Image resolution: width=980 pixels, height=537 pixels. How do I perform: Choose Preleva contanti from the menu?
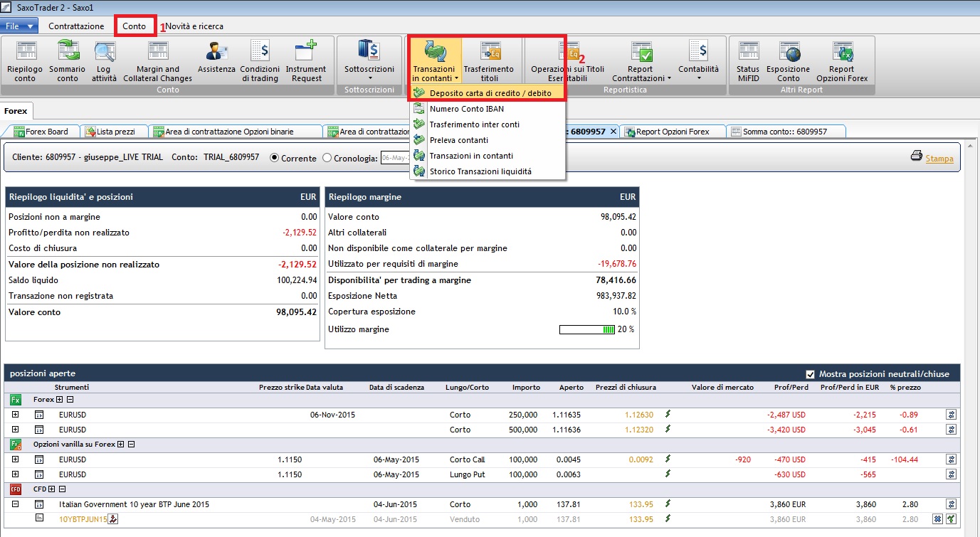pyautogui.click(x=488, y=140)
